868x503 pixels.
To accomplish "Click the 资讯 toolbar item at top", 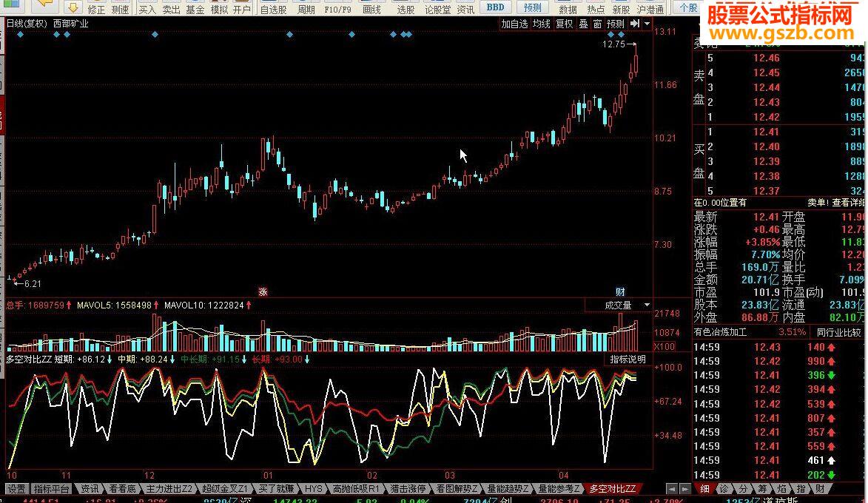I will (x=465, y=9).
